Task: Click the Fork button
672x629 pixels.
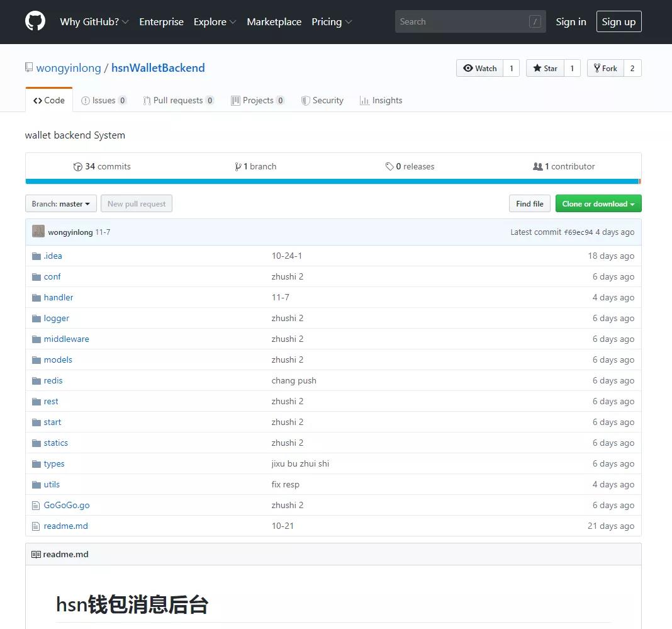Action: click(x=605, y=68)
